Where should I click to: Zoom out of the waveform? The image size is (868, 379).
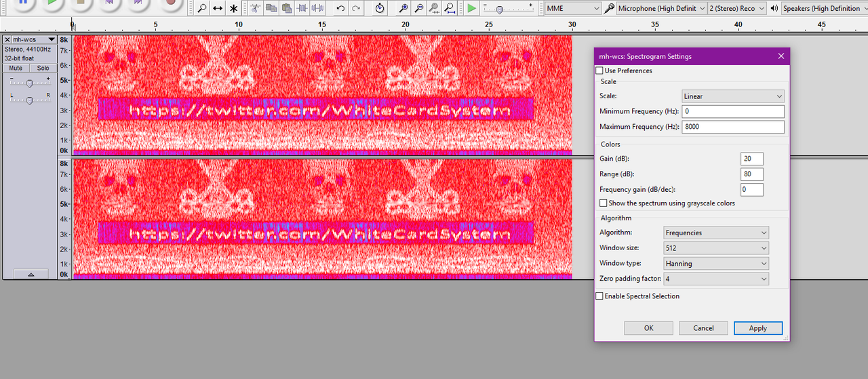click(419, 8)
